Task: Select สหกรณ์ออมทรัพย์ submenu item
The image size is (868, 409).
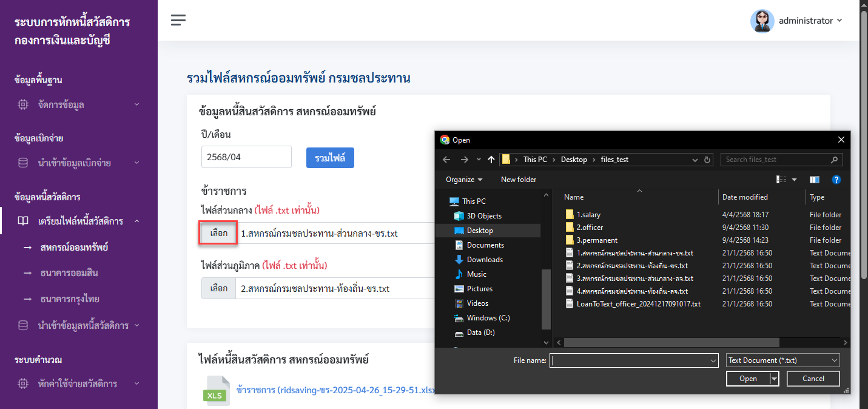Action: tap(74, 248)
